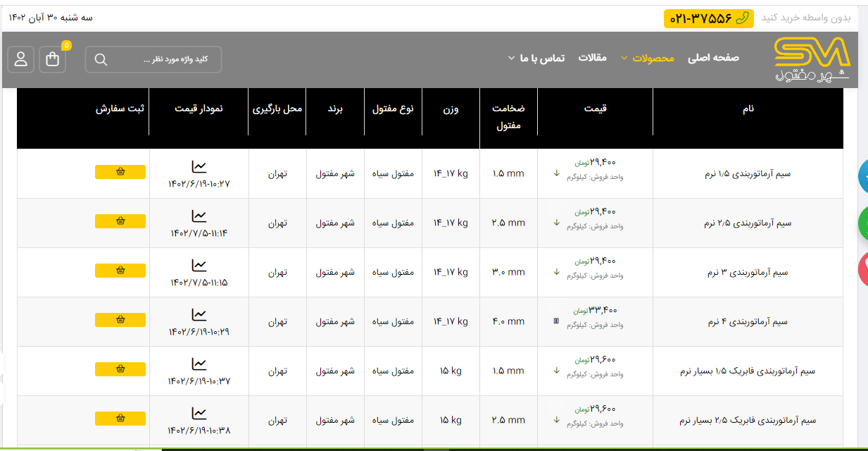
Task: Open price chart for سیم آرماتوربندی ۳ نرم
Action: (x=199, y=265)
